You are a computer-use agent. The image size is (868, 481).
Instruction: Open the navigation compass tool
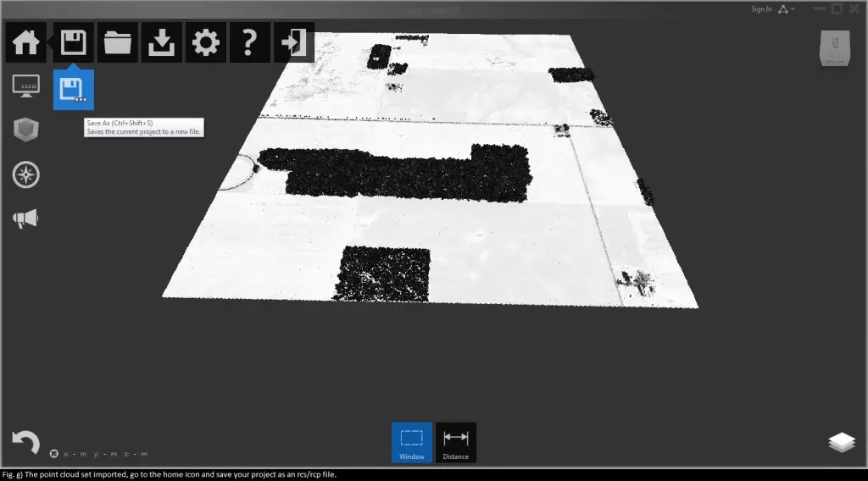[26, 175]
